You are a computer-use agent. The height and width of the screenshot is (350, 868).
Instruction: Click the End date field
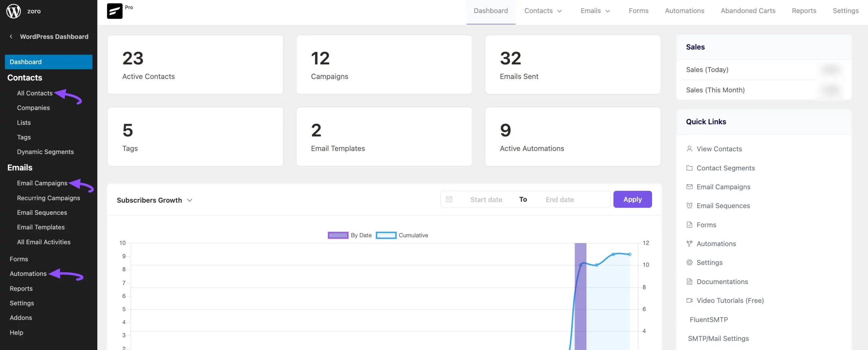[560, 200]
